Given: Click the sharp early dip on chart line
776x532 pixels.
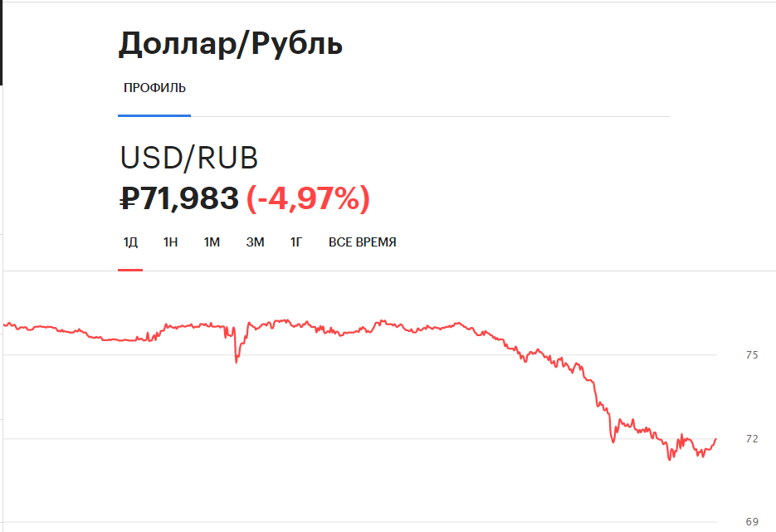Looking at the screenshot, I should point(237,361).
